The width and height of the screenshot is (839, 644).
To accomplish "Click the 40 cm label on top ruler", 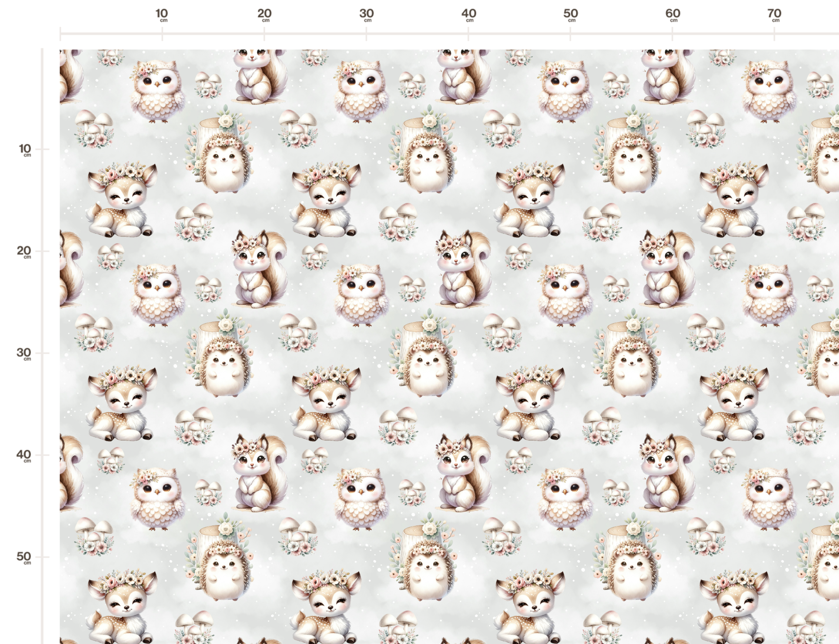I will (x=469, y=15).
